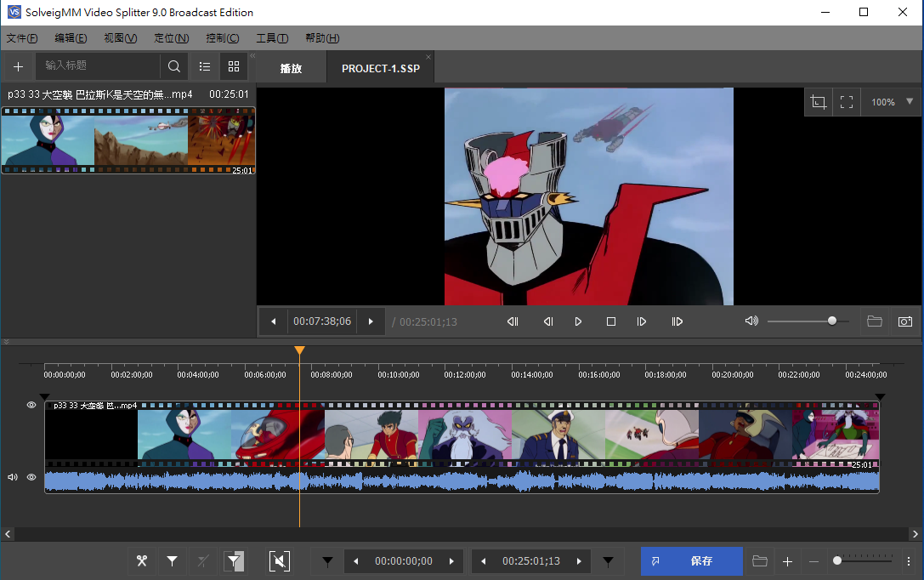
Task: Add media with the plus icon
Action: point(18,66)
